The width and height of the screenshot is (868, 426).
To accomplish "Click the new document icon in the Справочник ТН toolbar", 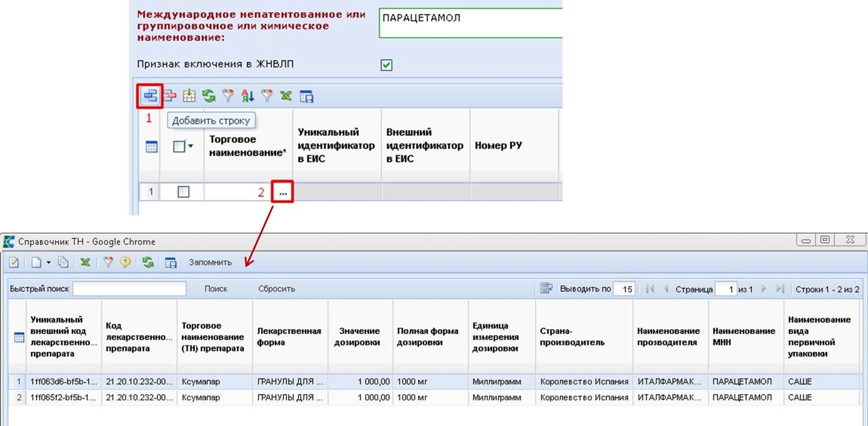I will coord(36,262).
